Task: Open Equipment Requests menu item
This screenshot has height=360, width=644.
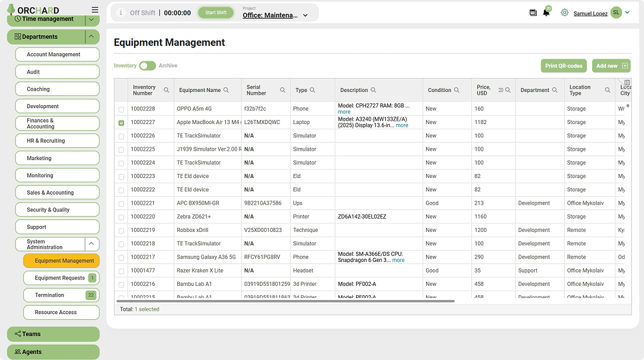Action: 61,278
